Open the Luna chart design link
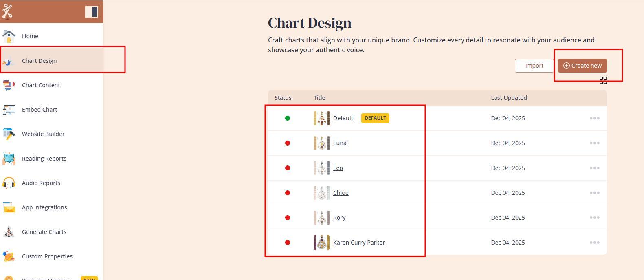644x280 pixels. [340, 143]
